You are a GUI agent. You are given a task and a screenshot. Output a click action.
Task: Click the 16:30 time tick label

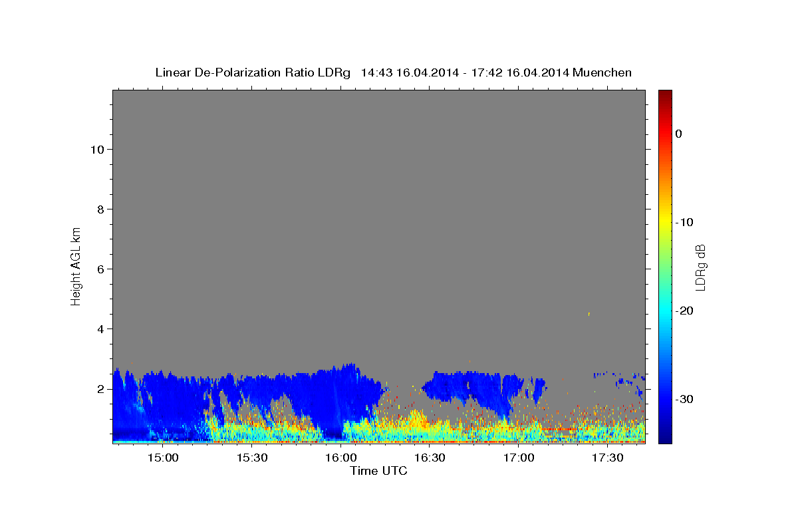[430, 458]
